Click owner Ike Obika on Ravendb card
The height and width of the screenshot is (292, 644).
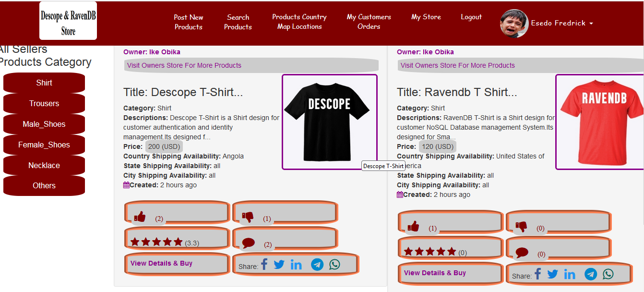[425, 52]
